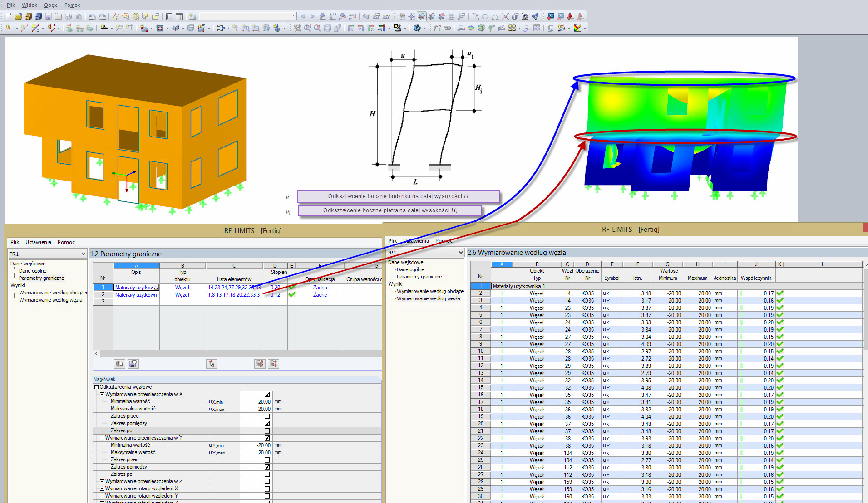Screen dimensions: 868x503
Task: Click the Print icon
Action: (69, 16)
